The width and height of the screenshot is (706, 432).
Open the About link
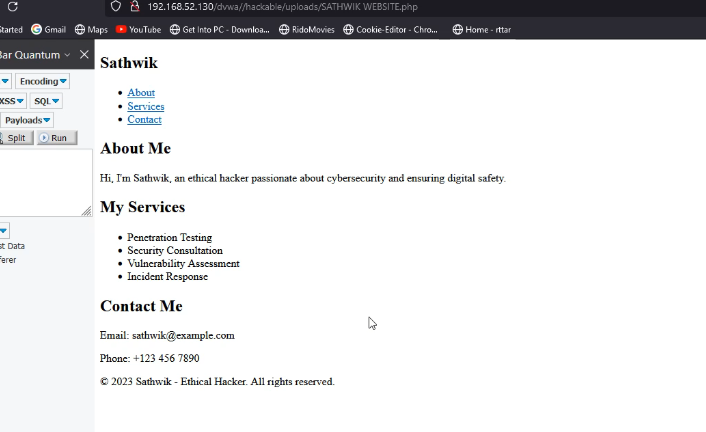coord(141,92)
